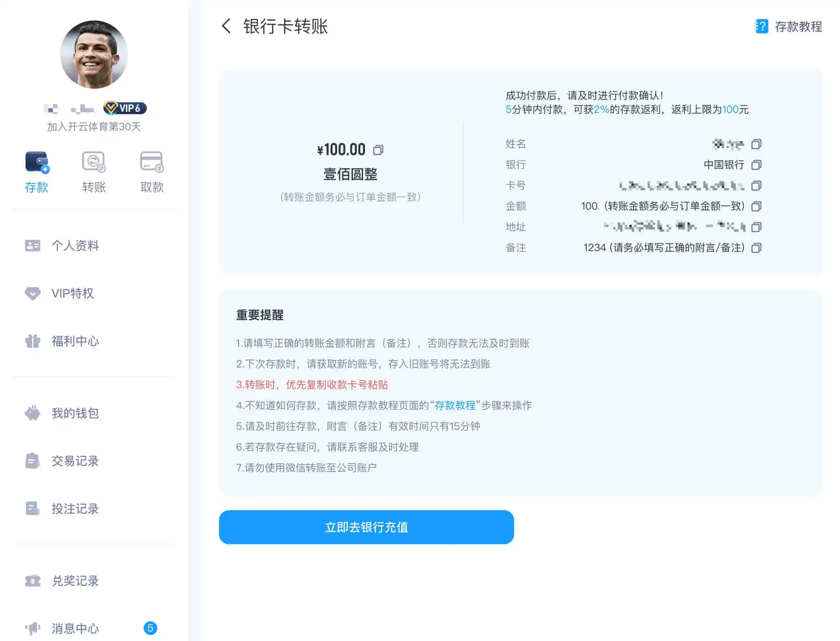840x641 pixels.
Task: Copy the masked card number icon
Action: 756,186
